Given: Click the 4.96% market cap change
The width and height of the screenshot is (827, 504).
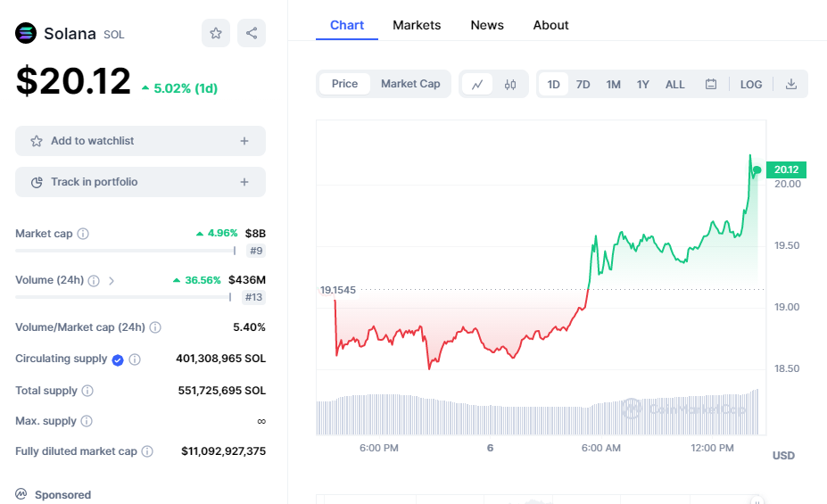Looking at the screenshot, I should tap(217, 233).
